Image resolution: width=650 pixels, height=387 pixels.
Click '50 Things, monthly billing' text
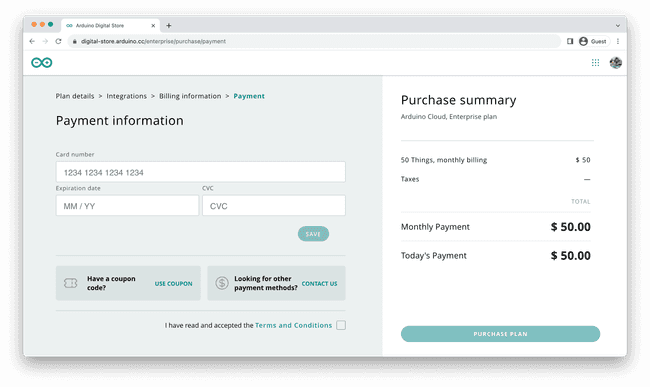(x=444, y=160)
